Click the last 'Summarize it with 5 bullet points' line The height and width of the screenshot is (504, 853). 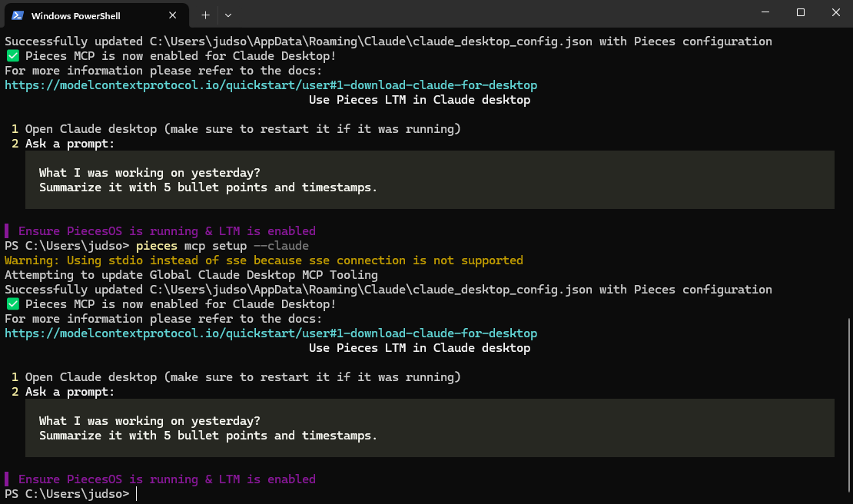pos(207,436)
